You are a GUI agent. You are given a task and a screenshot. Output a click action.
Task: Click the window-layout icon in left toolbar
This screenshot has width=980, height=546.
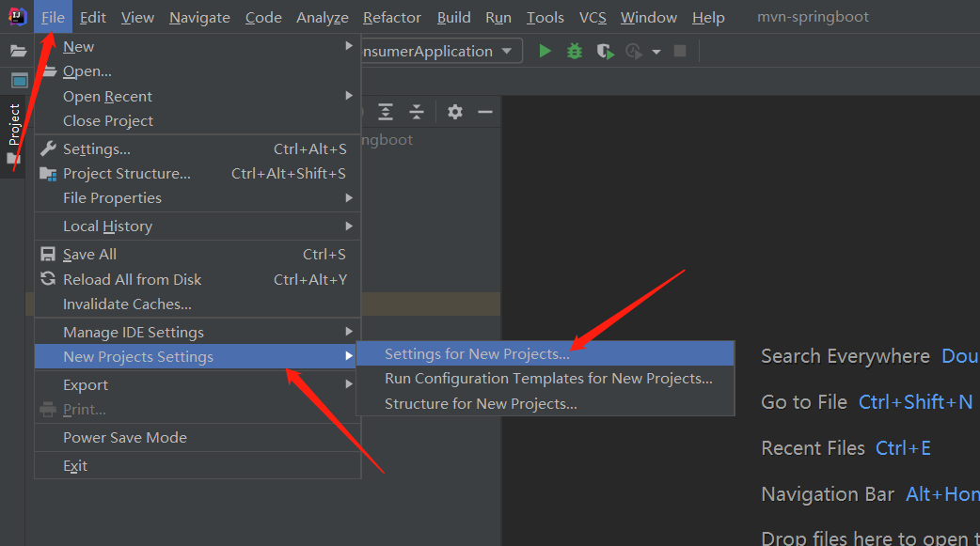(20, 81)
